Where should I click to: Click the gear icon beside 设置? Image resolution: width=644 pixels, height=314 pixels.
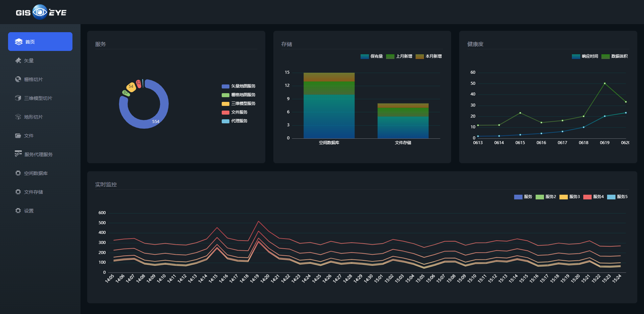pos(18,210)
